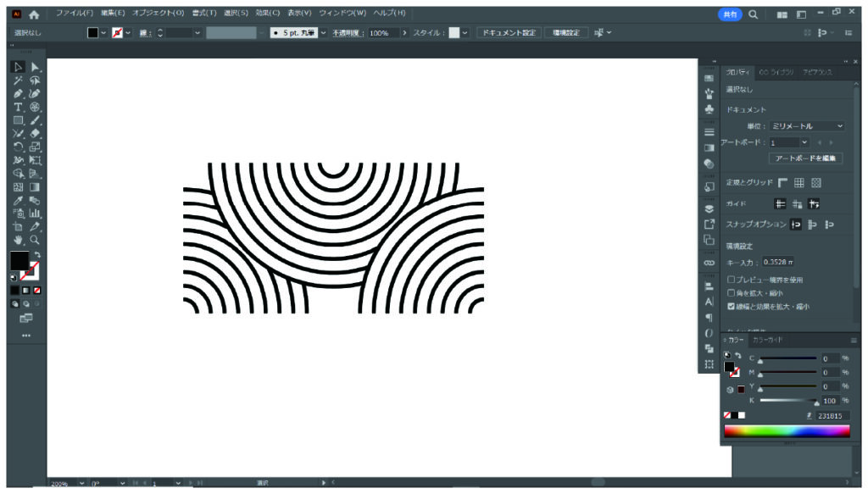
Task: Toggle grid display icon
Action: point(799,182)
